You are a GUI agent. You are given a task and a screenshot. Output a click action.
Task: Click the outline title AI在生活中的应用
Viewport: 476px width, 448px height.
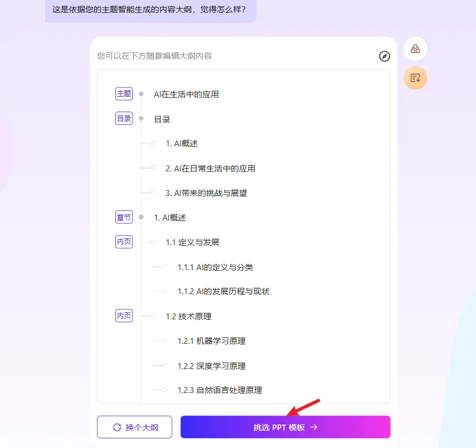point(187,93)
